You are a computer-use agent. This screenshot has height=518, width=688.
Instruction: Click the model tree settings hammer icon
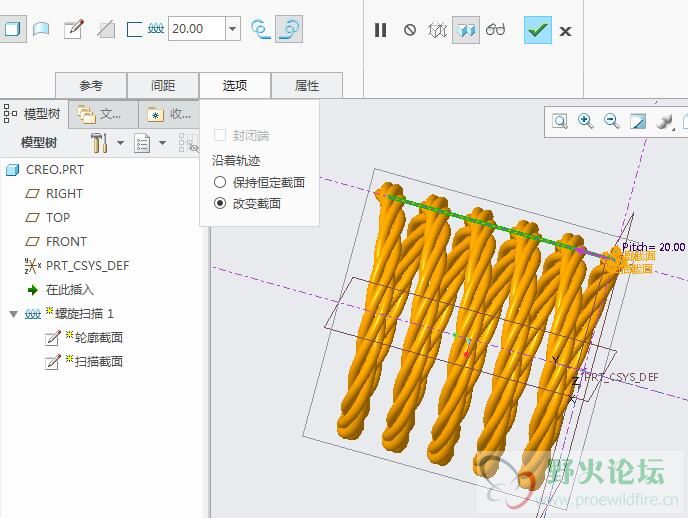99,143
